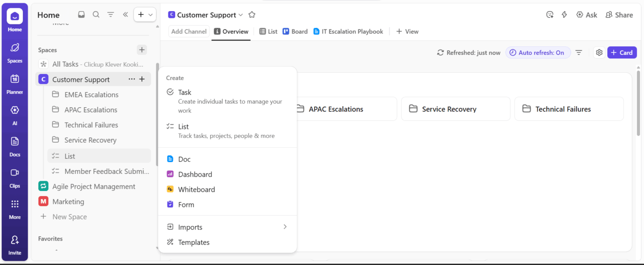Open search with the magnifier icon
The width and height of the screenshot is (644, 265).
[x=96, y=14]
